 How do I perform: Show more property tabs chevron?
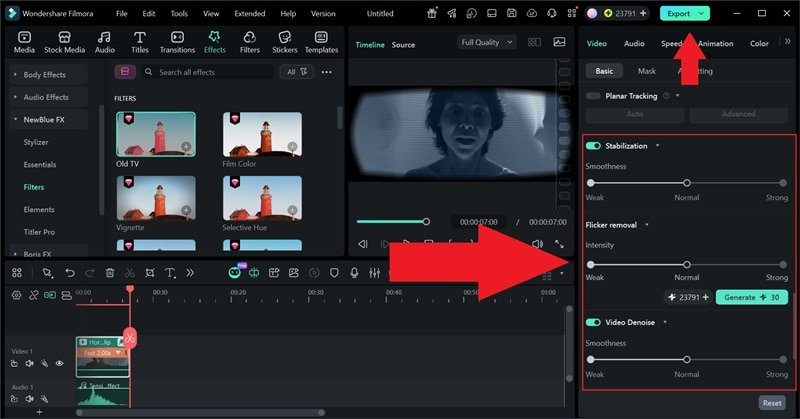coord(788,41)
